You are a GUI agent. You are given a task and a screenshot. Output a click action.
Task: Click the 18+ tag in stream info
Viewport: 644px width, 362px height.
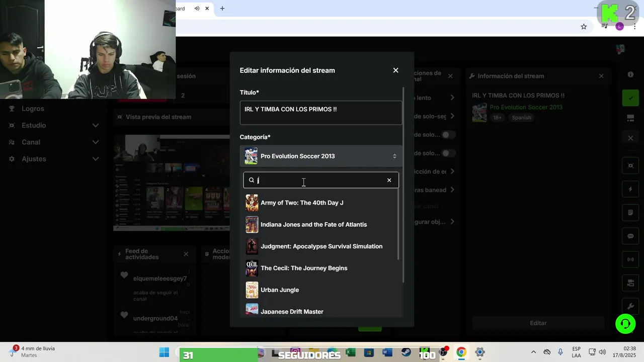click(x=497, y=118)
